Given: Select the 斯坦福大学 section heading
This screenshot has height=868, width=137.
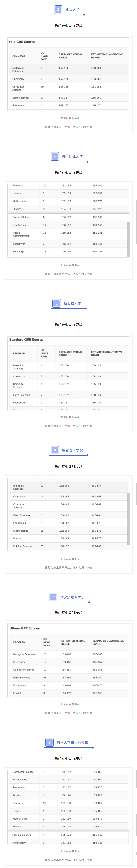Looking at the screenshot, I should click(73, 303).
